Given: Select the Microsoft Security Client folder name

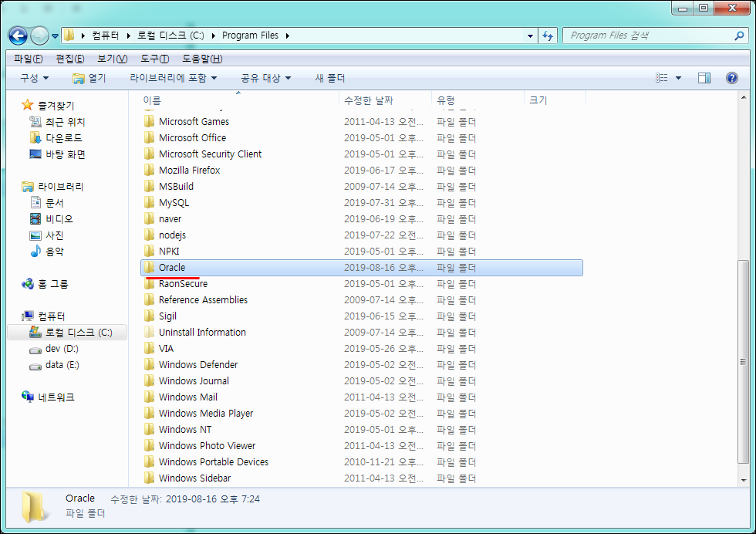Looking at the screenshot, I should pyautogui.click(x=210, y=154).
